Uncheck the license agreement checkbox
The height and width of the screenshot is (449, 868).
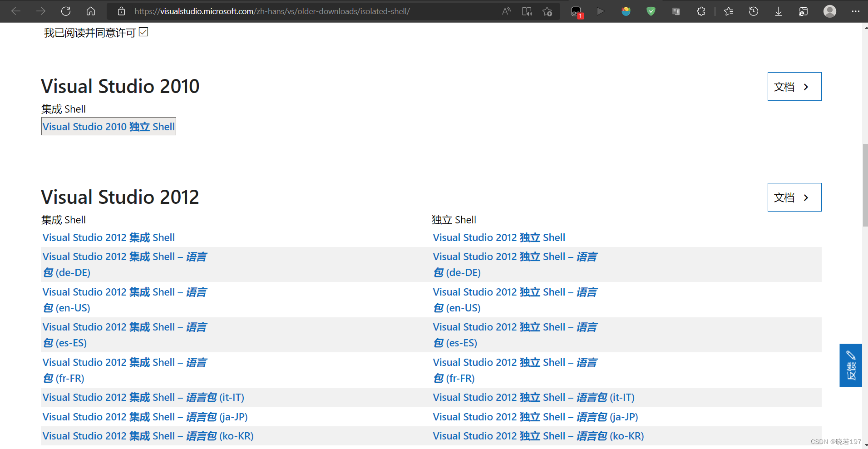pyautogui.click(x=143, y=31)
